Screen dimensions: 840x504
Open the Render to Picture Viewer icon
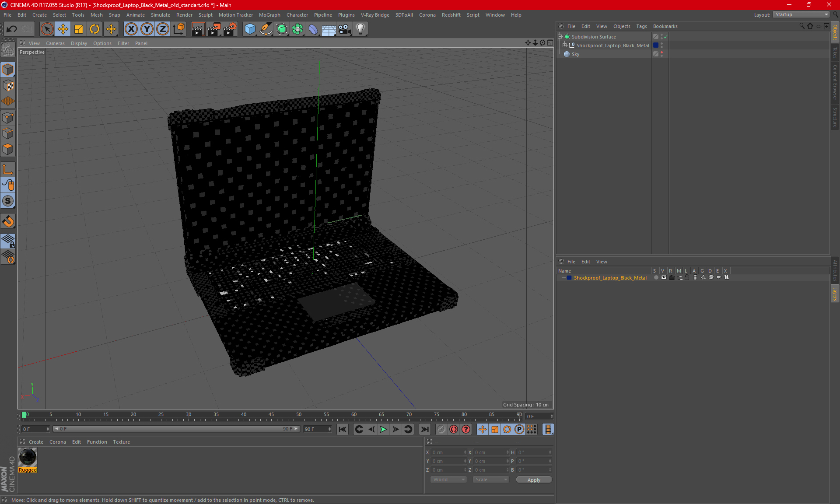tap(214, 29)
